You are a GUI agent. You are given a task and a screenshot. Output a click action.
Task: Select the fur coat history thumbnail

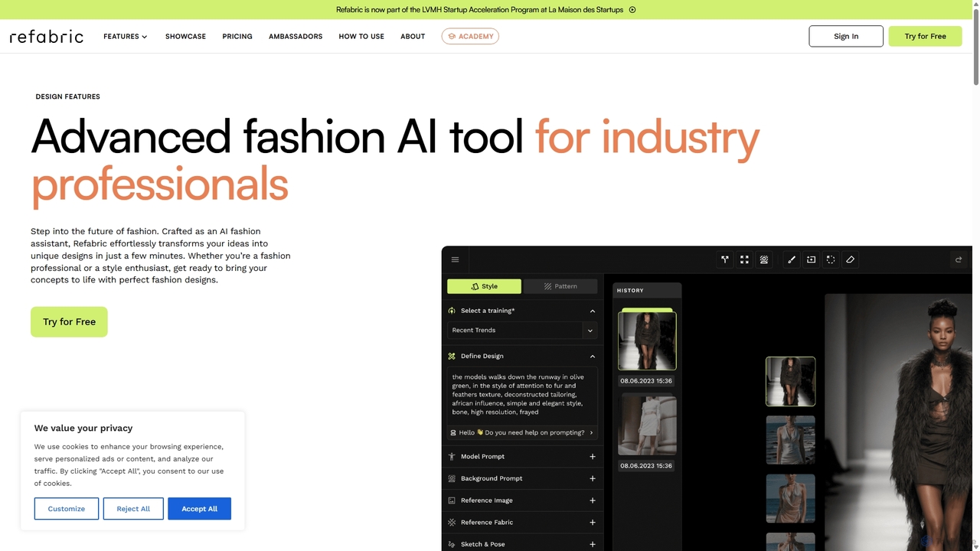(647, 341)
